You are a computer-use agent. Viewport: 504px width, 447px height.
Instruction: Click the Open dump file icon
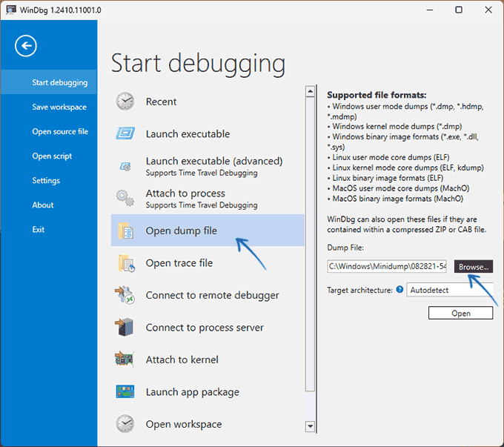[125, 231]
